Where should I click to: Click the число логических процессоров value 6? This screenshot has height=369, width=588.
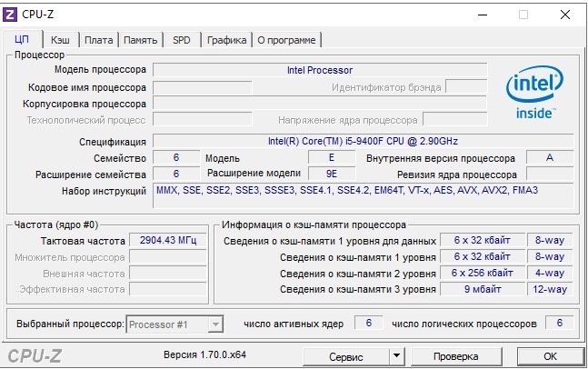click(560, 323)
